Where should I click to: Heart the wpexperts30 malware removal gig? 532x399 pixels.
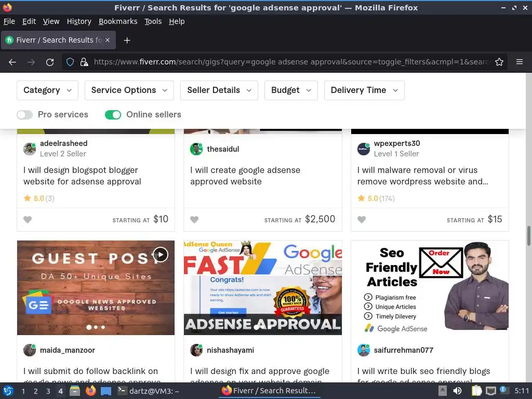(362, 220)
